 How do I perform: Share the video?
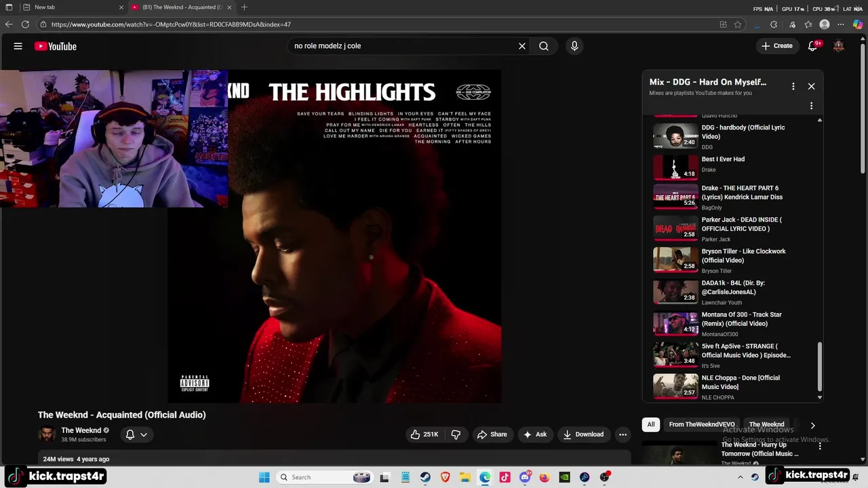(x=492, y=434)
